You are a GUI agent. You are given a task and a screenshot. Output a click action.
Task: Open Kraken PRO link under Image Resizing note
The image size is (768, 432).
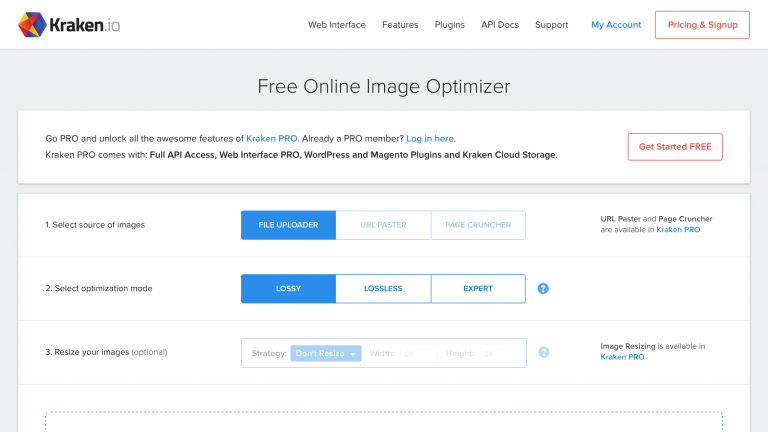click(622, 357)
